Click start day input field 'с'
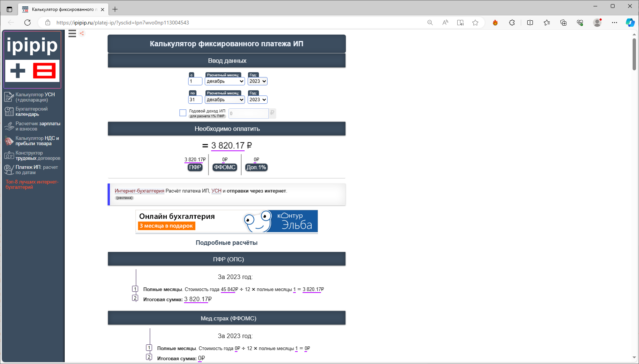 [x=195, y=81]
